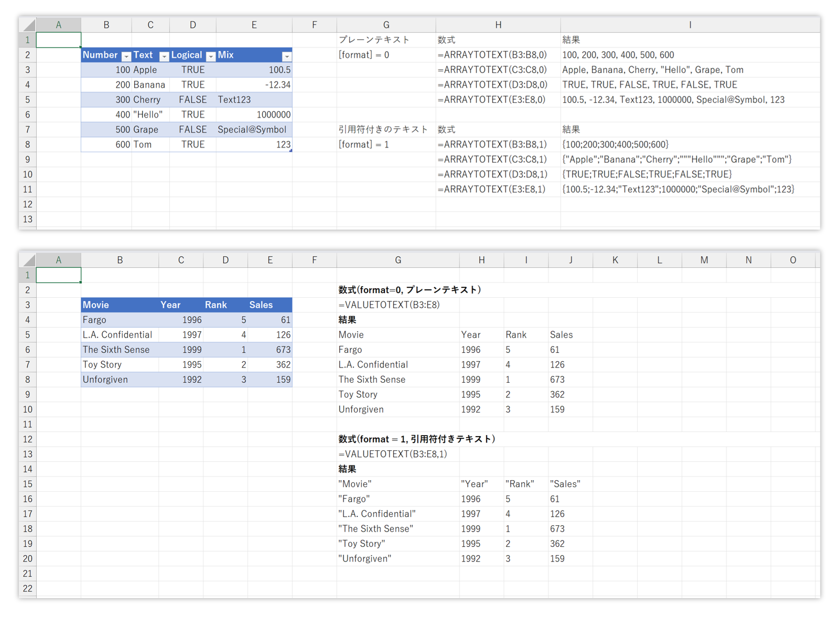The image size is (840, 617).
Task: Select column O header in bottom spreadsheet
Action: tap(792, 260)
